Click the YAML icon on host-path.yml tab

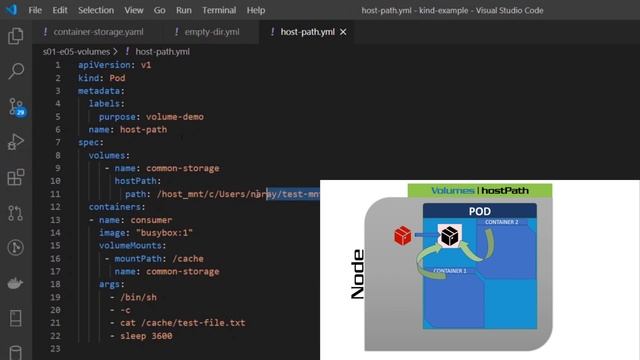(x=272, y=32)
